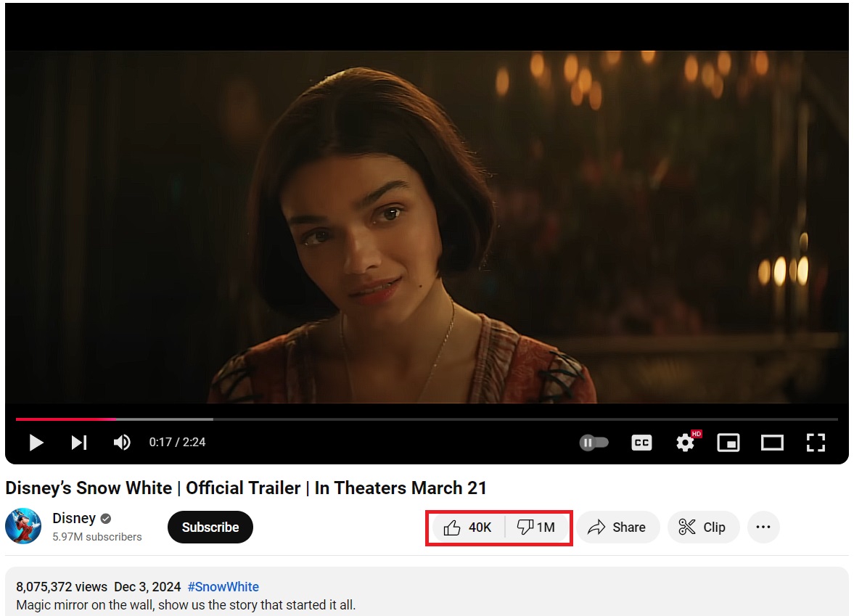Open the Disney channel avatar
854x616 pixels.
click(23, 526)
